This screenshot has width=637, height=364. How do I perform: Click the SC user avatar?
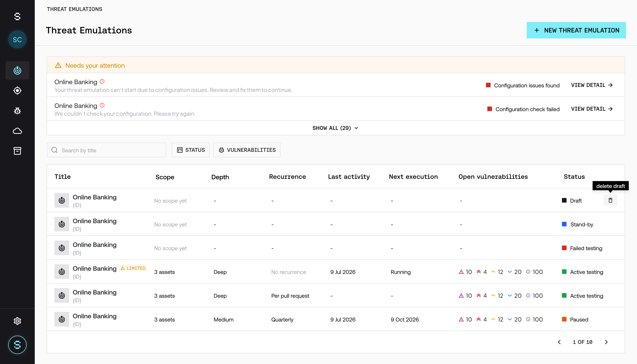17,39
